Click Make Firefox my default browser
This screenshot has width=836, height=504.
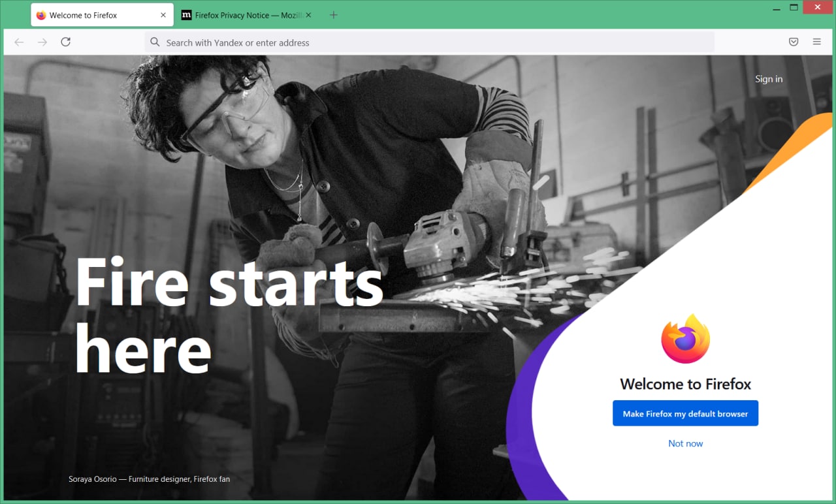click(685, 413)
